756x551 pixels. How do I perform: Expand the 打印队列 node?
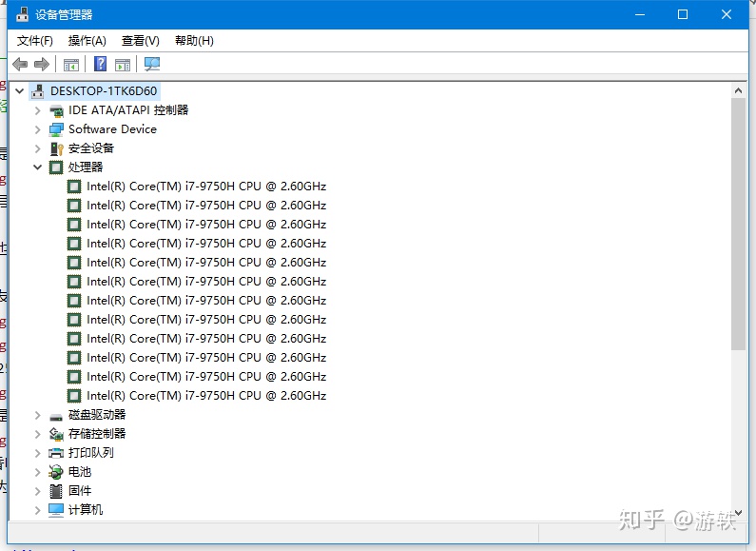pyautogui.click(x=38, y=453)
